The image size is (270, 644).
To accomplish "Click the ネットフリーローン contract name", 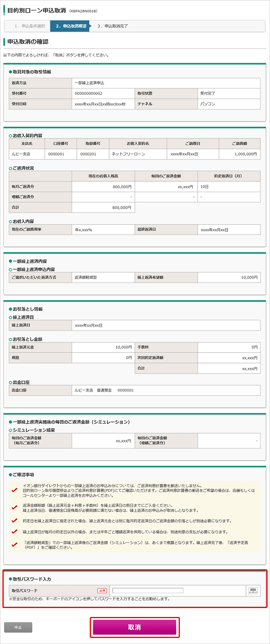I will [x=129, y=154].
